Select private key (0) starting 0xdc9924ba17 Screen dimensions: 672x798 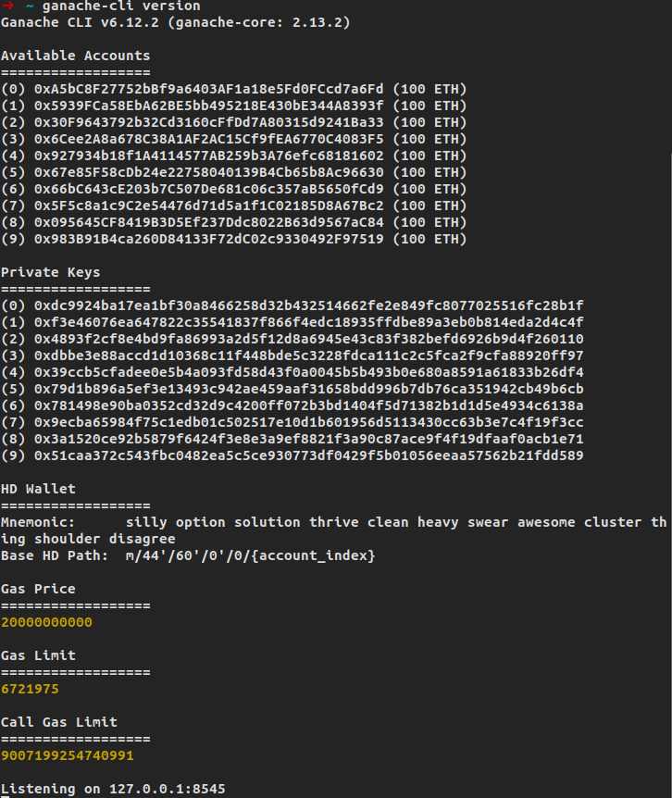[x=309, y=305]
